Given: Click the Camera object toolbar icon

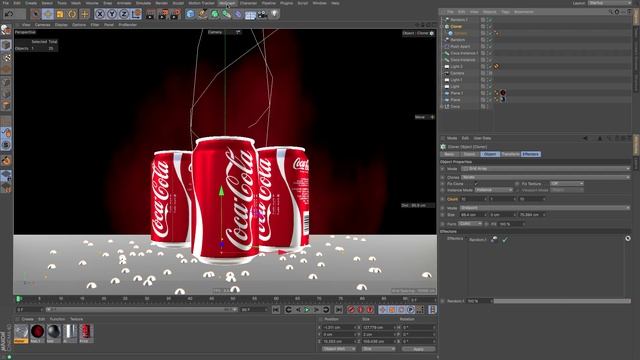Looking at the screenshot, I should coord(262,15).
